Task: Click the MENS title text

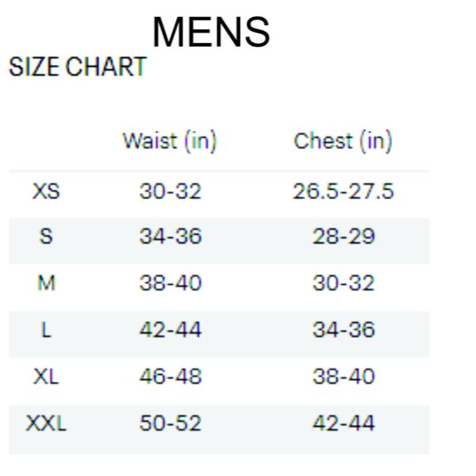Action: tap(211, 33)
